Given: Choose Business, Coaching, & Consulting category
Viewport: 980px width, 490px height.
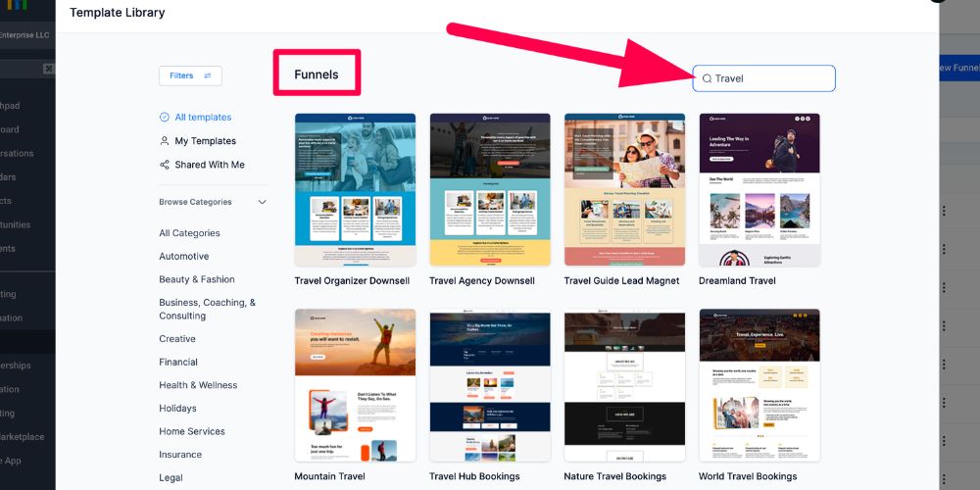Looking at the screenshot, I should (x=208, y=309).
